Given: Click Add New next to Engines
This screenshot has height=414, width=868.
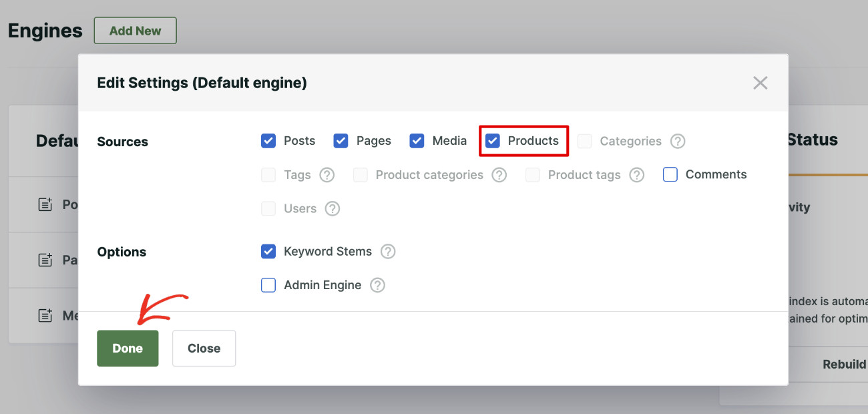Looking at the screenshot, I should (135, 31).
